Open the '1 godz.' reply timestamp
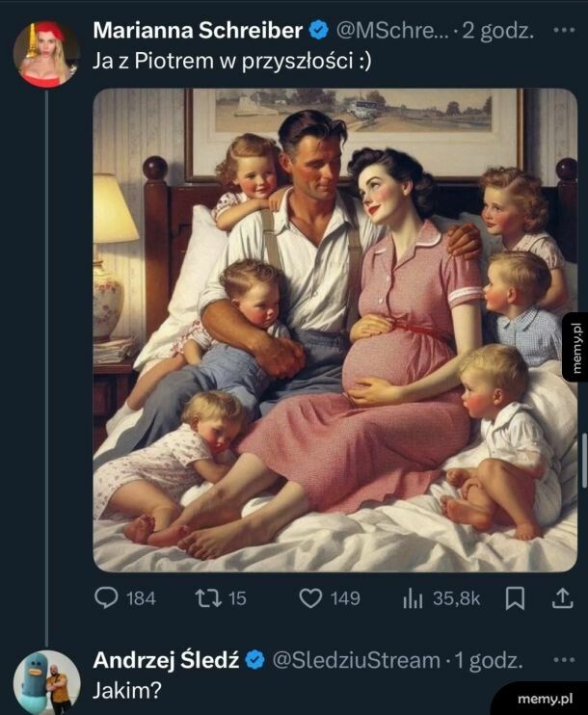 488,660
